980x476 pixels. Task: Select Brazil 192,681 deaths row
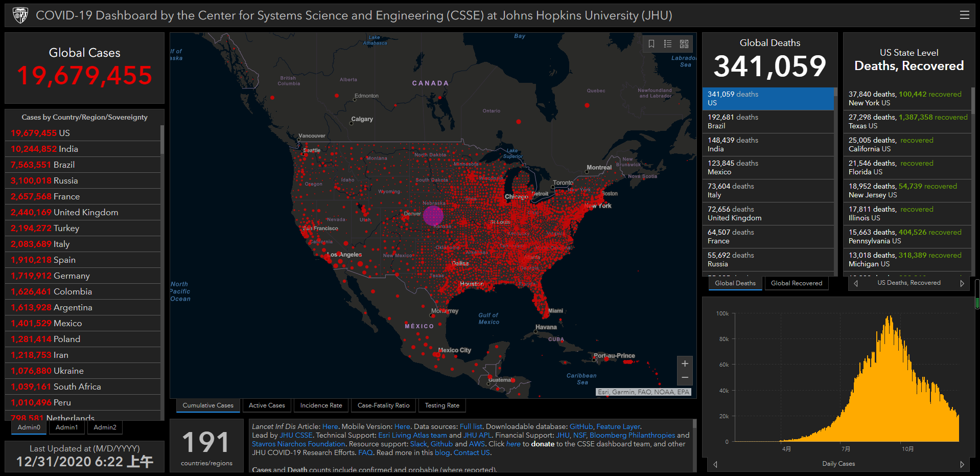click(x=768, y=122)
